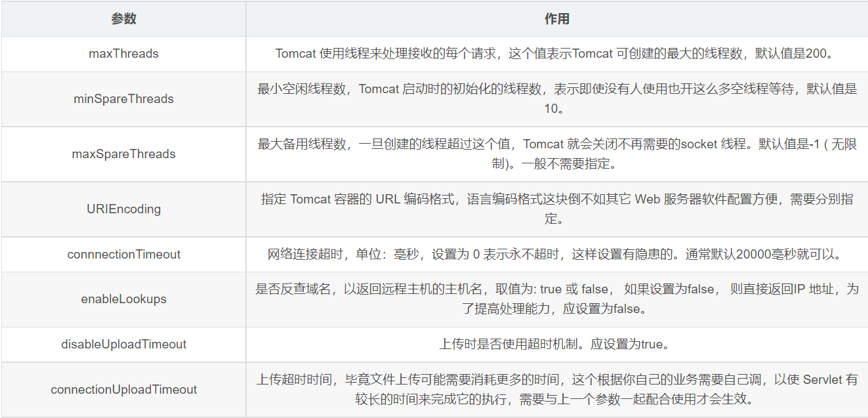
Task: Select the URIEncoding parameter cell
Action: pos(123,209)
